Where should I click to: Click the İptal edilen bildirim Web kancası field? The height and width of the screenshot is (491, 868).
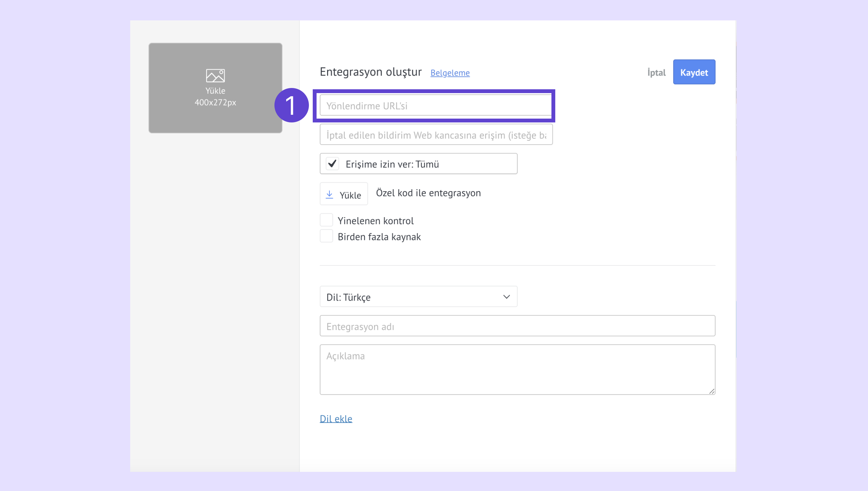[x=436, y=135]
